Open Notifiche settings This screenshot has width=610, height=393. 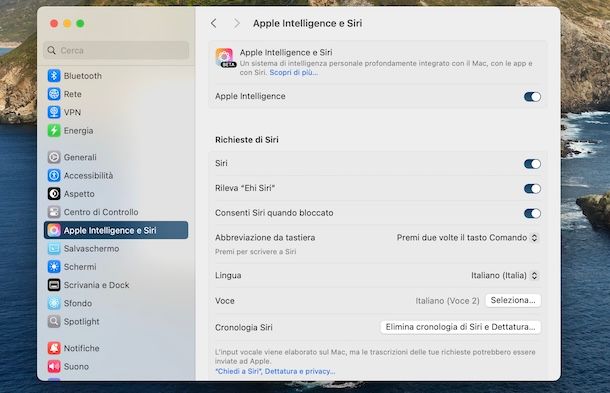pos(116,348)
